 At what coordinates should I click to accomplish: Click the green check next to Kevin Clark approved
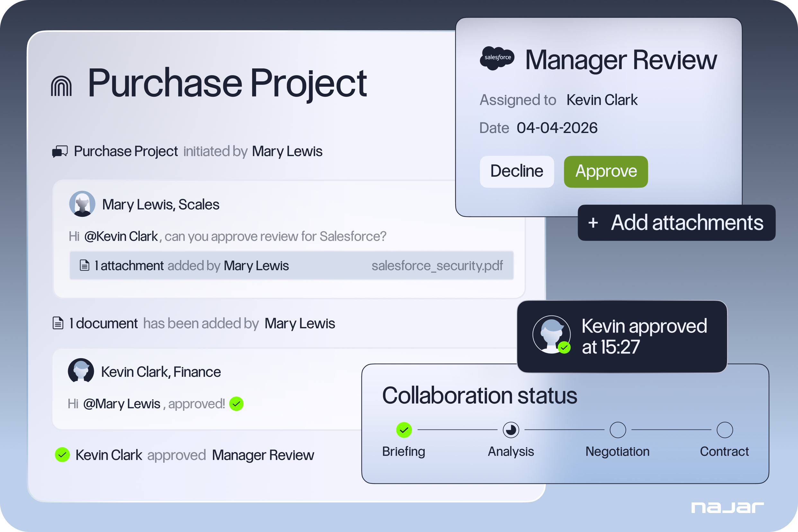pos(62,455)
